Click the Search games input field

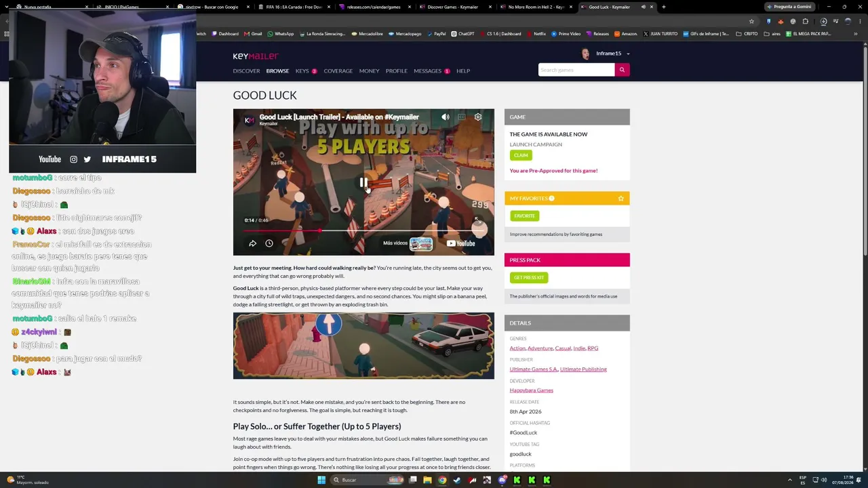click(x=576, y=70)
